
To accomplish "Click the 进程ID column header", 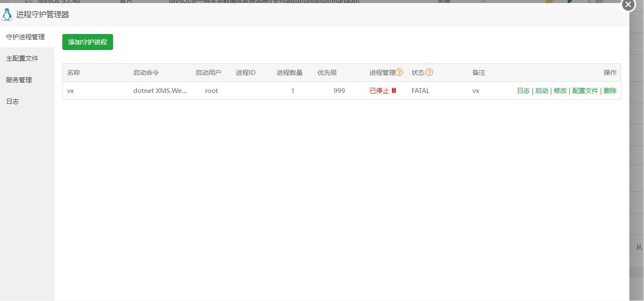I will pyautogui.click(x=245, y=72).
